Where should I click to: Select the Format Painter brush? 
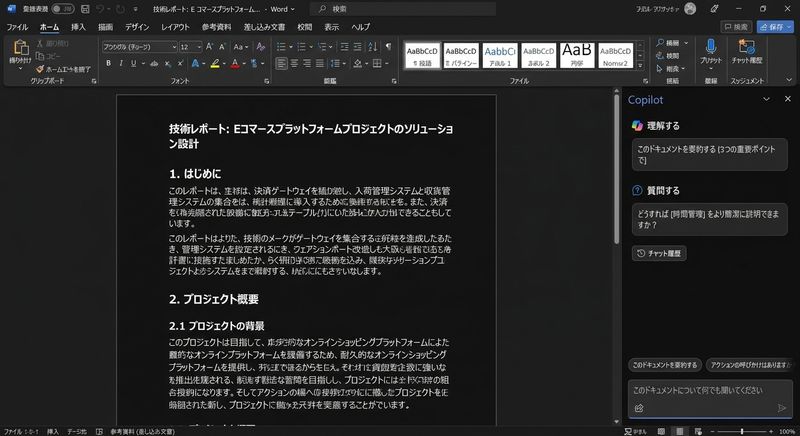[x=40, y=69]
